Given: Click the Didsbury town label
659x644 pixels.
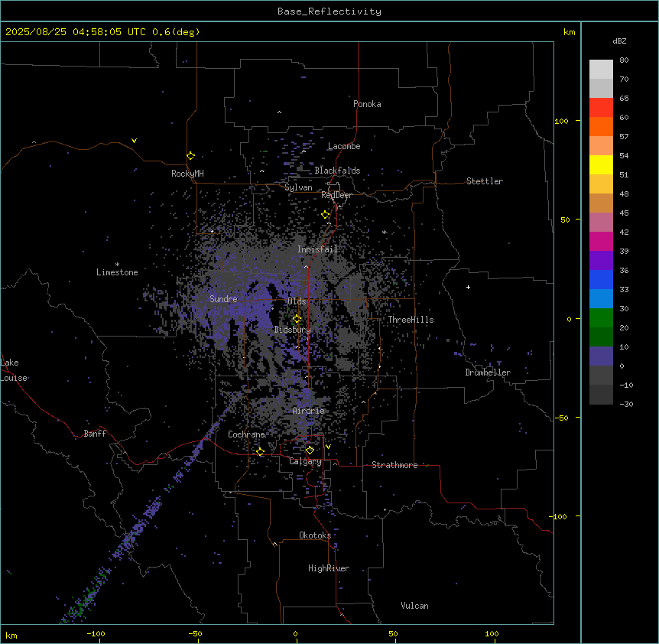Looking at the screenshot, I should click(x=292, y=330).
